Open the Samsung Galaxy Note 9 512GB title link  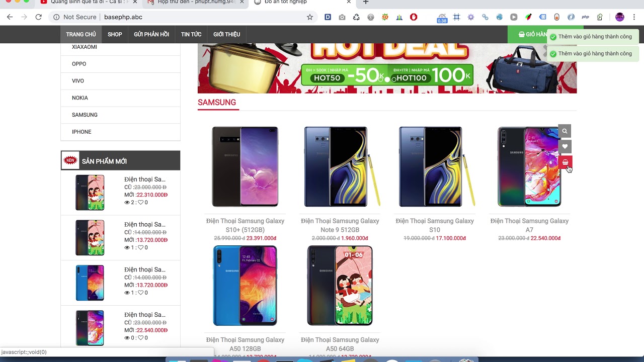tap(340, 225)
